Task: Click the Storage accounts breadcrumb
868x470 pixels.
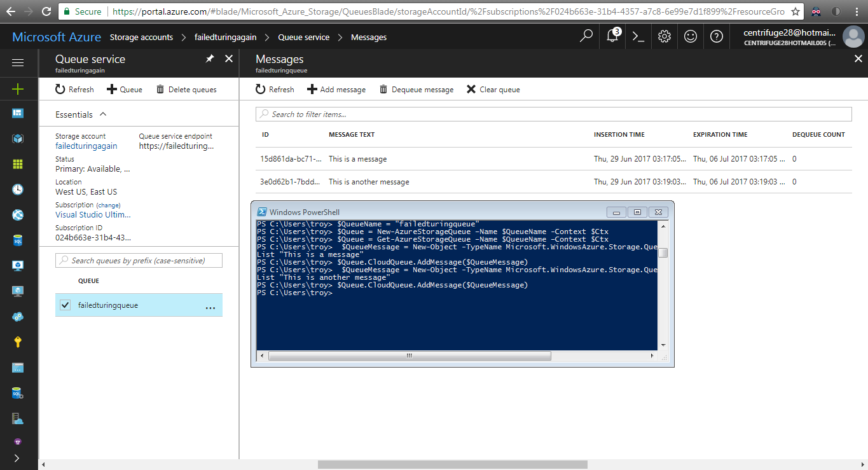Action: point(141,37)
